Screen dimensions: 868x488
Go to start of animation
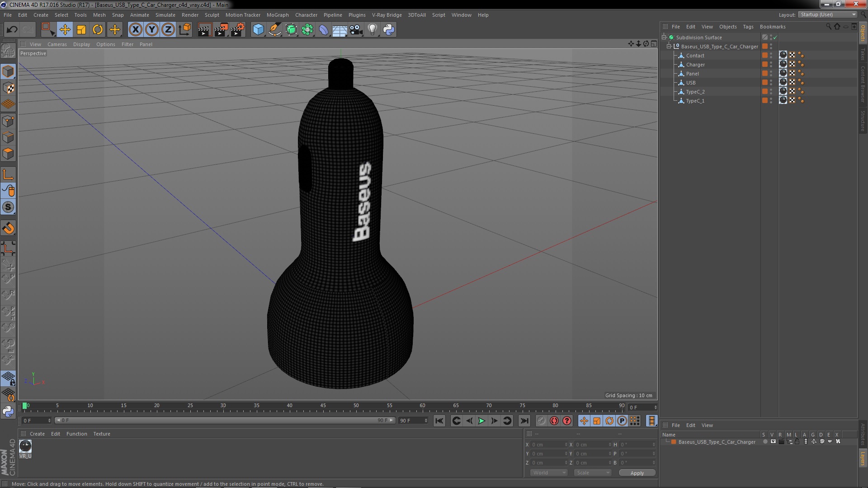click(439, 421)
